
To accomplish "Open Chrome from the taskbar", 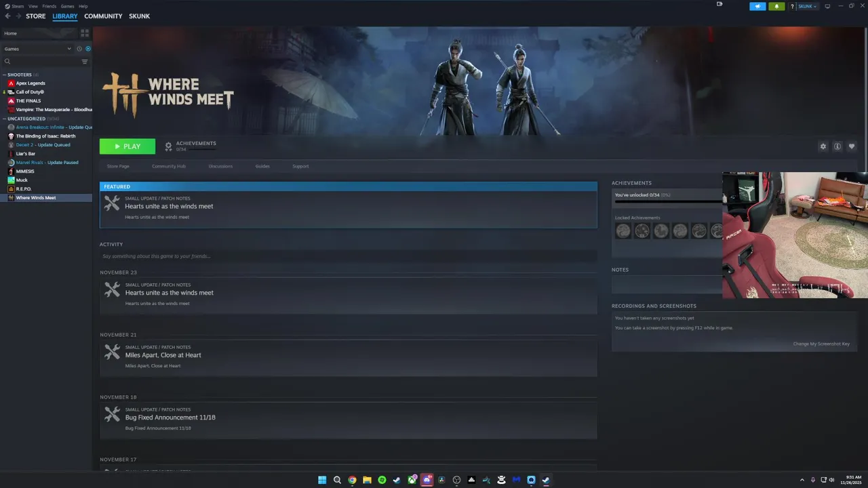I will tap(352, 480).
